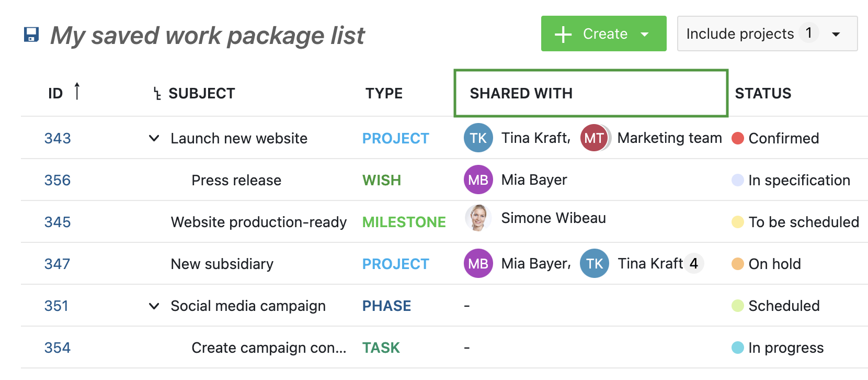Click the SHARED WITH column header
The image size is (868, 380).
click(x=521, y=93)
